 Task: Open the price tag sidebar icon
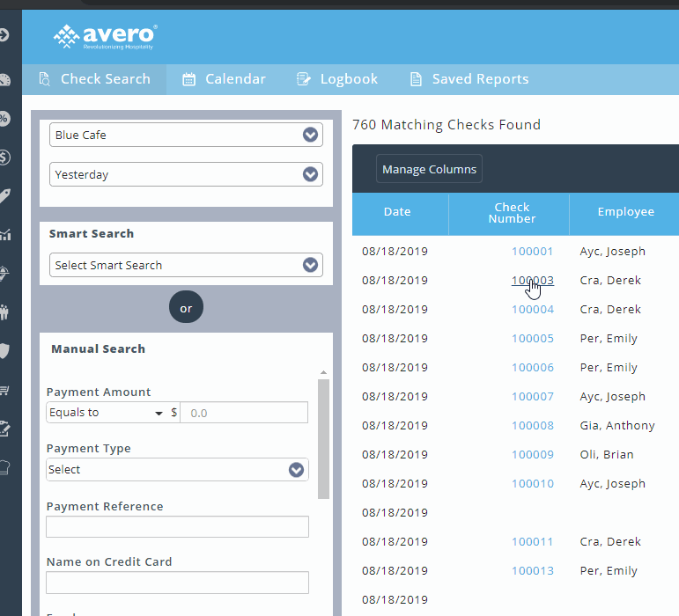click(x=4, y=196)
